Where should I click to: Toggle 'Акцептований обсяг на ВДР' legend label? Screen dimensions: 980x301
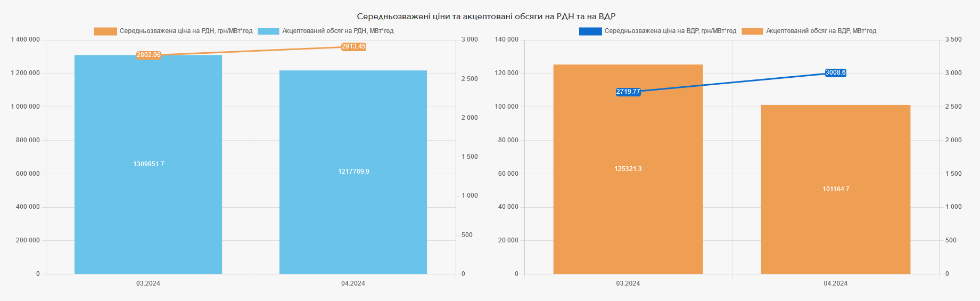(x=821, y=31)
